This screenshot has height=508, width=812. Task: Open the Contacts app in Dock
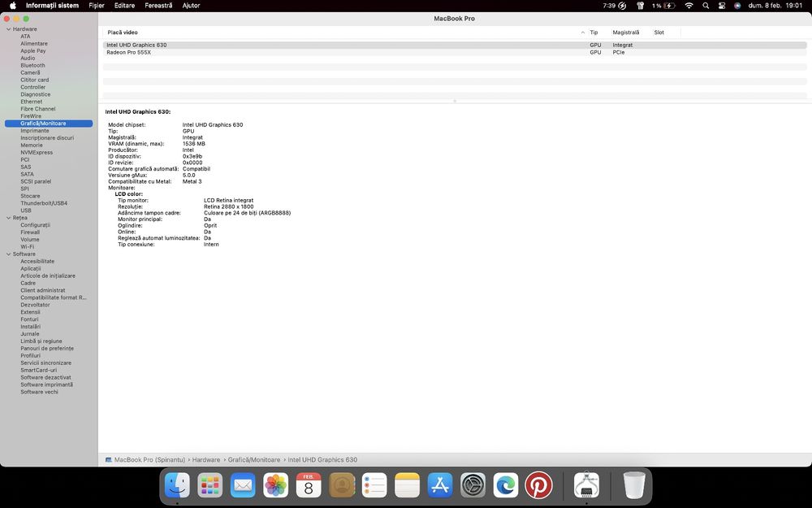[342, 486]
